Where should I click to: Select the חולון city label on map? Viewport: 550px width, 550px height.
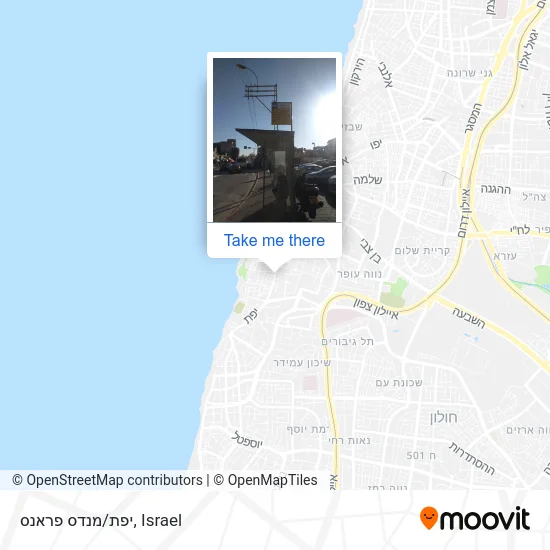[444, 417]
